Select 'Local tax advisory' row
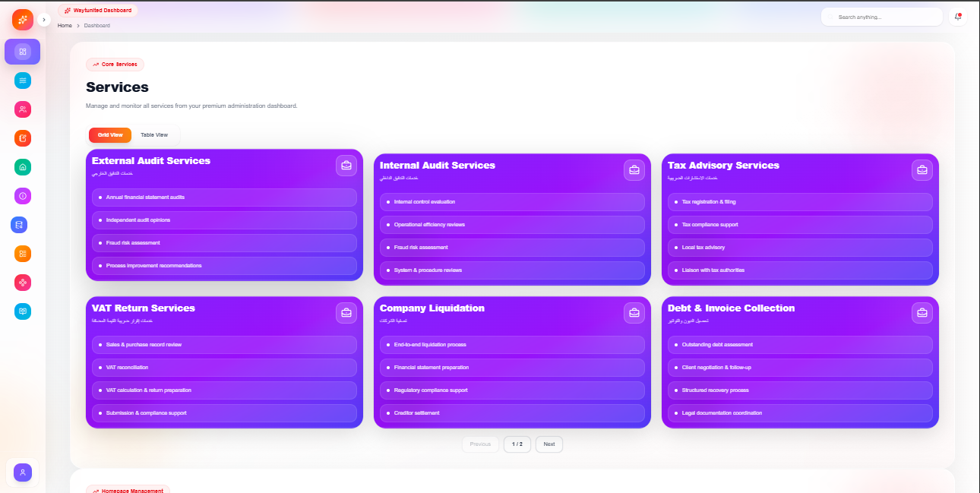The image size is (980, 493). click(x=800, y=248)
